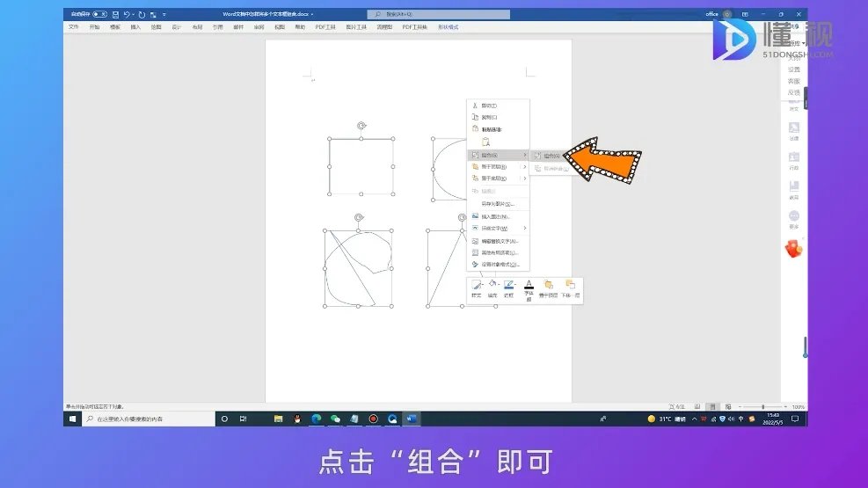The width and height of the screenshot is (868, 488).
Task: Choose 置于顶层 Bring to Front entry
Action: click(493, 166)
